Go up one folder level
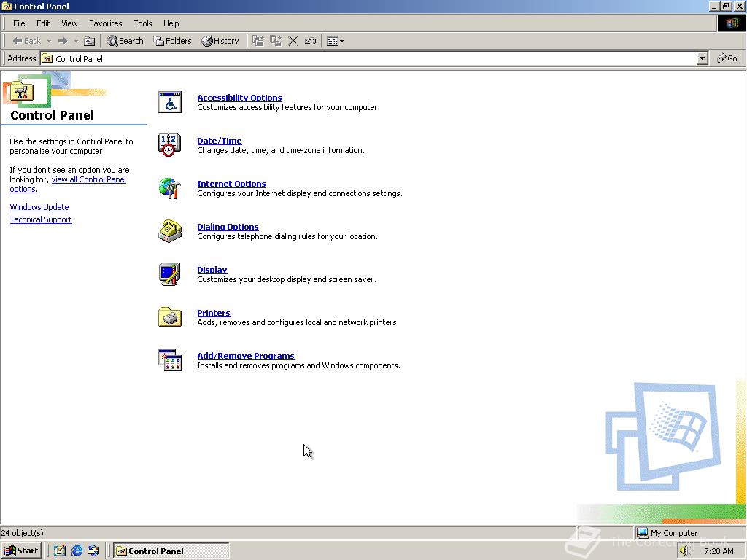The height and width of the screenshot is (560, 747). pos(89,41)
